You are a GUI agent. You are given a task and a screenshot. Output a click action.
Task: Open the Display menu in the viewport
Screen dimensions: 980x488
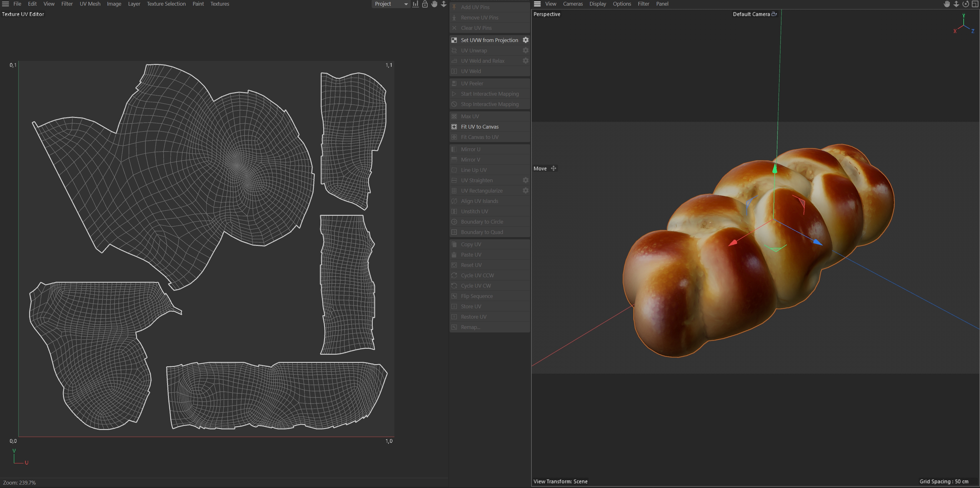[597, 4]
